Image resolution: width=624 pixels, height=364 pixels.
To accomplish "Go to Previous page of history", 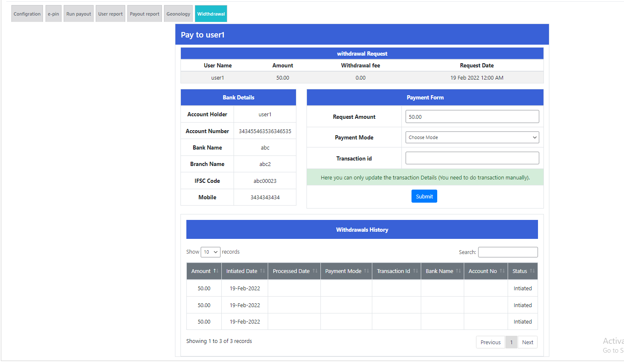I will click(x=490, y=342).
